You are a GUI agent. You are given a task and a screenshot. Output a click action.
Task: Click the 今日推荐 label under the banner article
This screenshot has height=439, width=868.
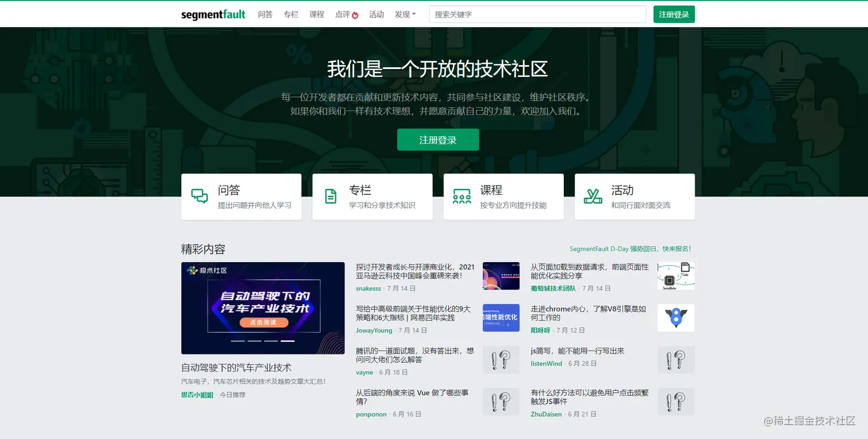point(232,395)
